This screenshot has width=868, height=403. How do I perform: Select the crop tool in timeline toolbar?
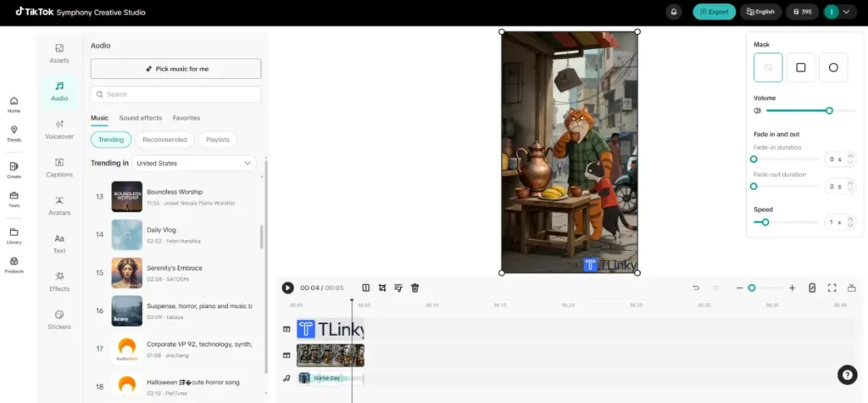point(382,288)
